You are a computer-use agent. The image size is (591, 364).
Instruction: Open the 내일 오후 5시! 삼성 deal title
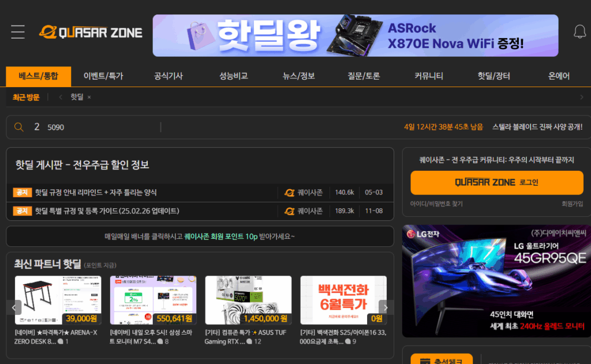pos(151,337)
